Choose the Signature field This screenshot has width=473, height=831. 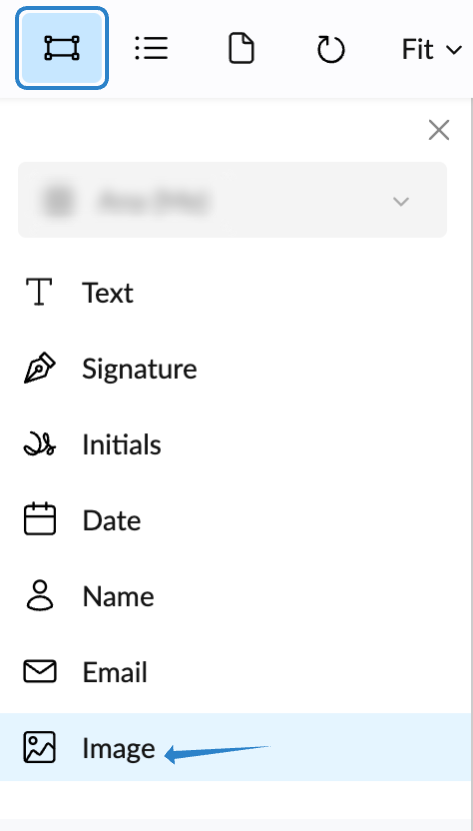click(235, 368)
